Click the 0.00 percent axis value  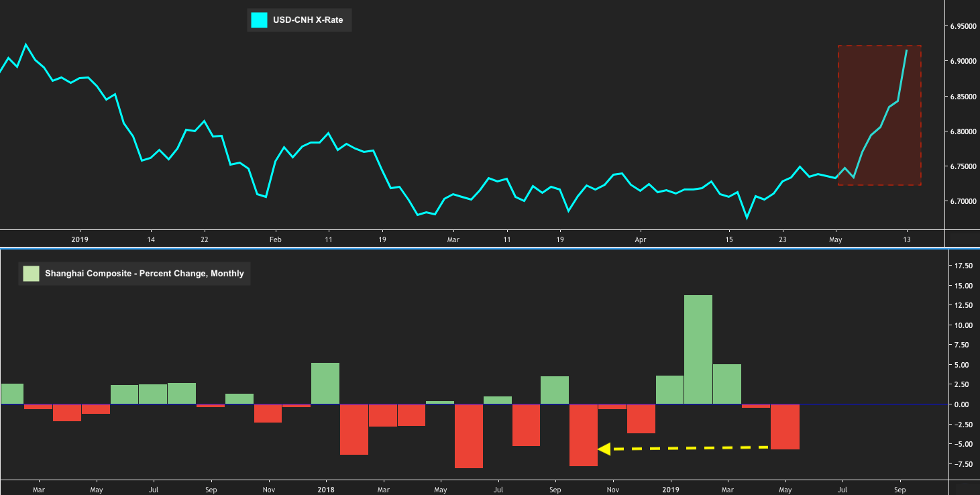point(963,404)
